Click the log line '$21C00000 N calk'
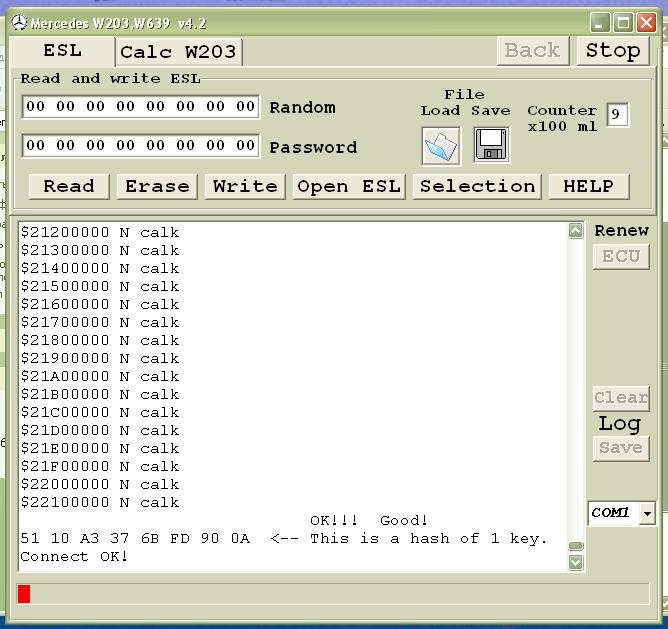 100,413
